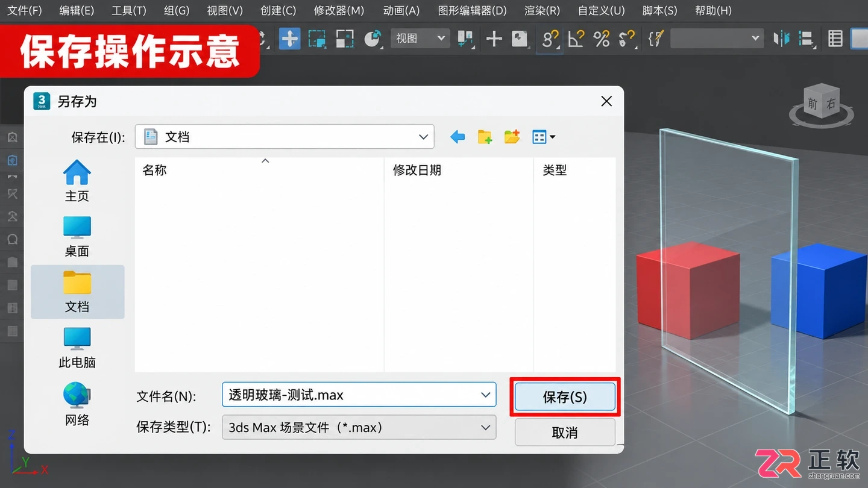The image size is (868, 488).
Task: Open the named selection sets dropdown
Action: coord(717,38)
